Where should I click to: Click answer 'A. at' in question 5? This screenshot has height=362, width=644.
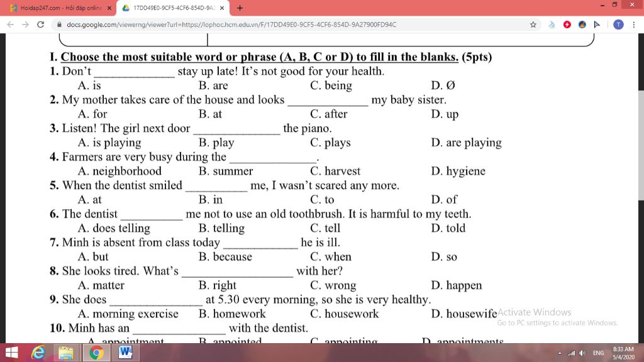[89, 199]
